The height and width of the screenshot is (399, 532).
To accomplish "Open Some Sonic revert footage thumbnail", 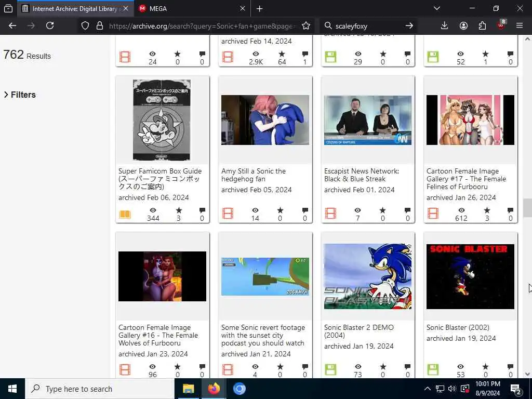I will tap(265, 276).
